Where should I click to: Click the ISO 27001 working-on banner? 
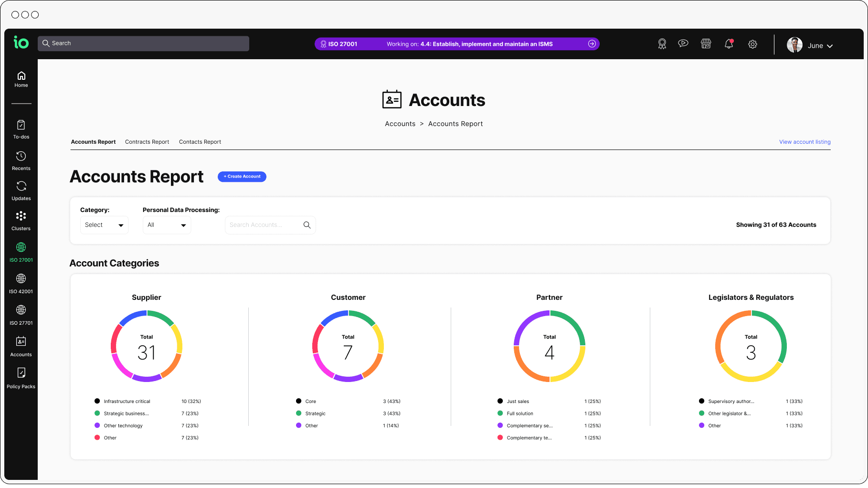pos(457,44)
